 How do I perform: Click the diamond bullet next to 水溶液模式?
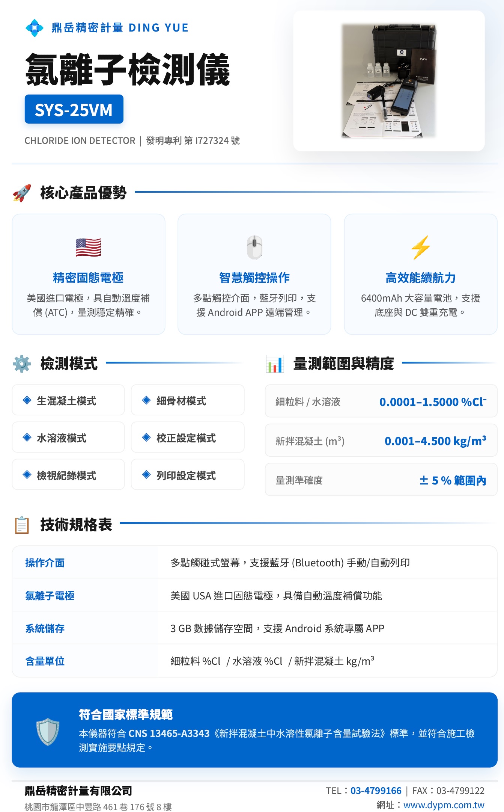pos(27,437)
